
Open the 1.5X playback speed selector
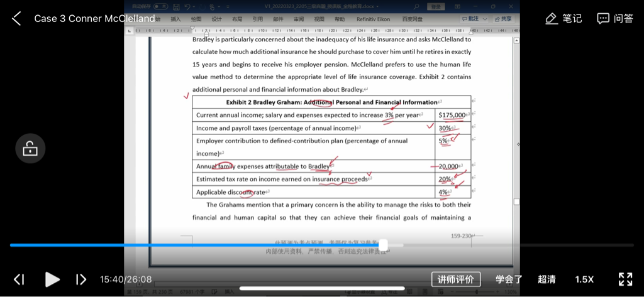click(x=584, y=279)
